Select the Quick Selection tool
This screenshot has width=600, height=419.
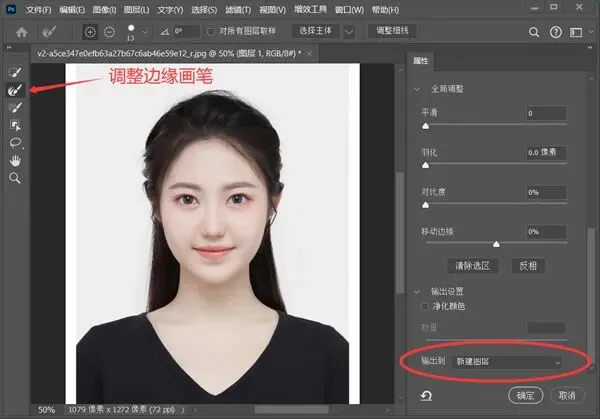click(x=15, y=72)
